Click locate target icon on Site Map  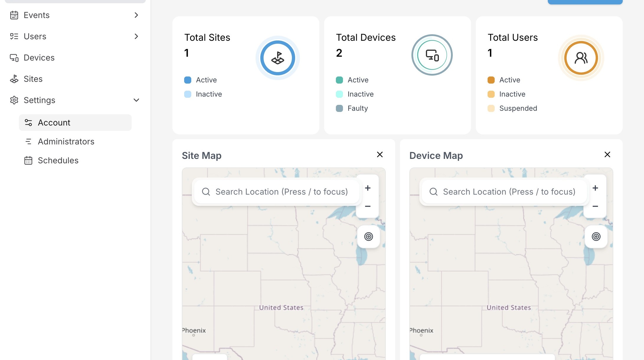(368, 237)
